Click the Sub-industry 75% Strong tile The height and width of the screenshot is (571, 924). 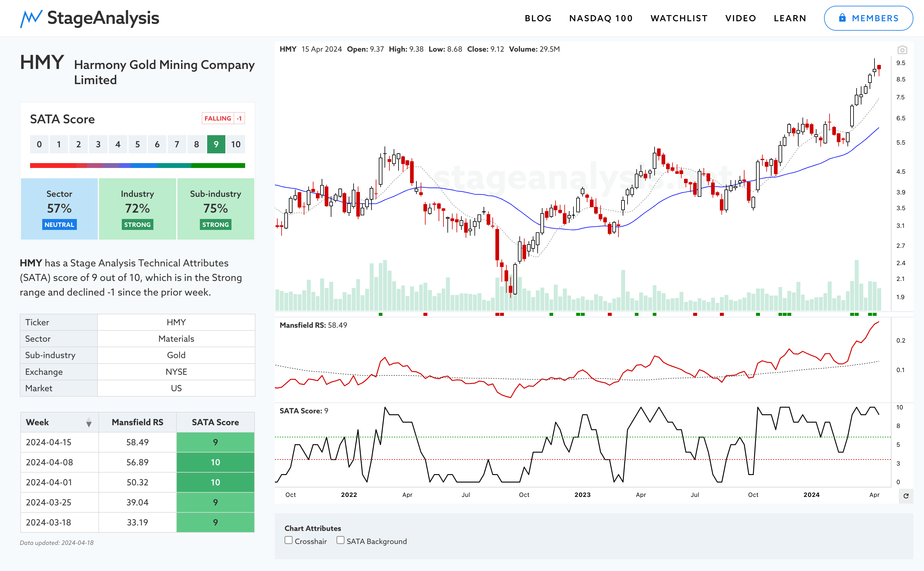[x=216, y=209]
